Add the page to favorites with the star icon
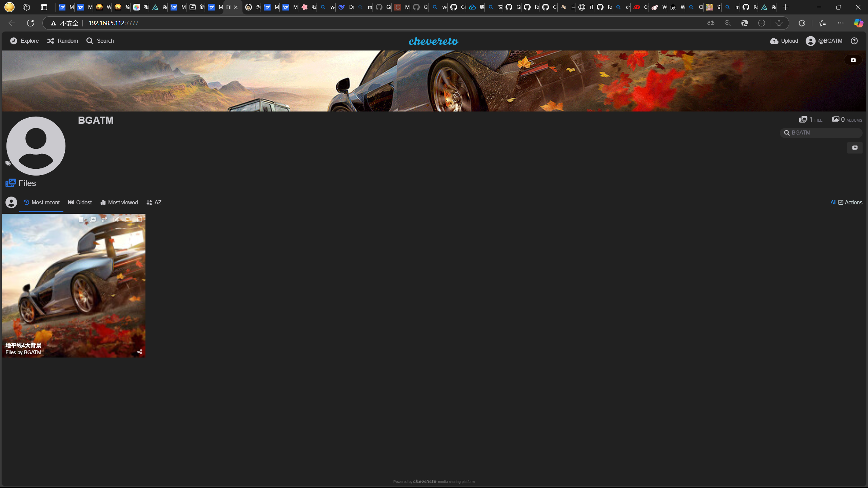The image size is (868, 488). point(779,23)
